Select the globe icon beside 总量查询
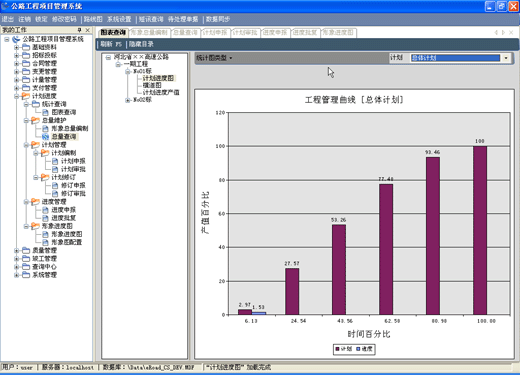This screenshot has width=520, height=375. pyautogui.click(x=46, y=137)
